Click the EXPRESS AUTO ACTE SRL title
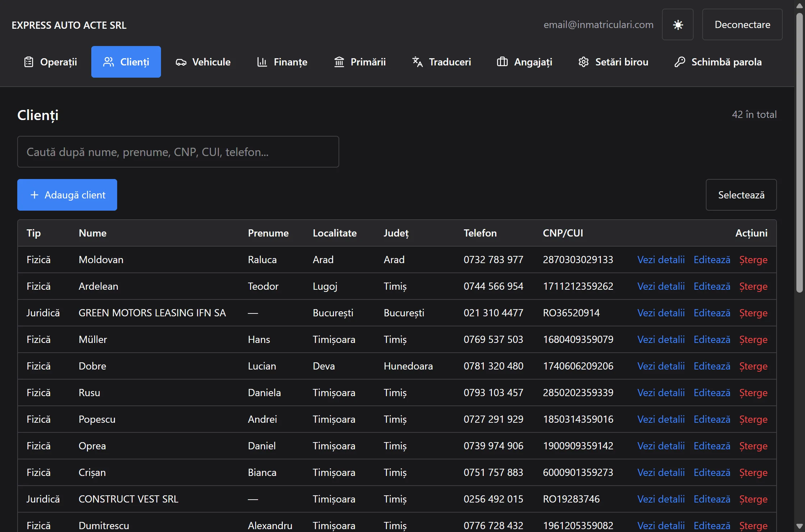Screen dimensions: 805x532 [69, 25]
